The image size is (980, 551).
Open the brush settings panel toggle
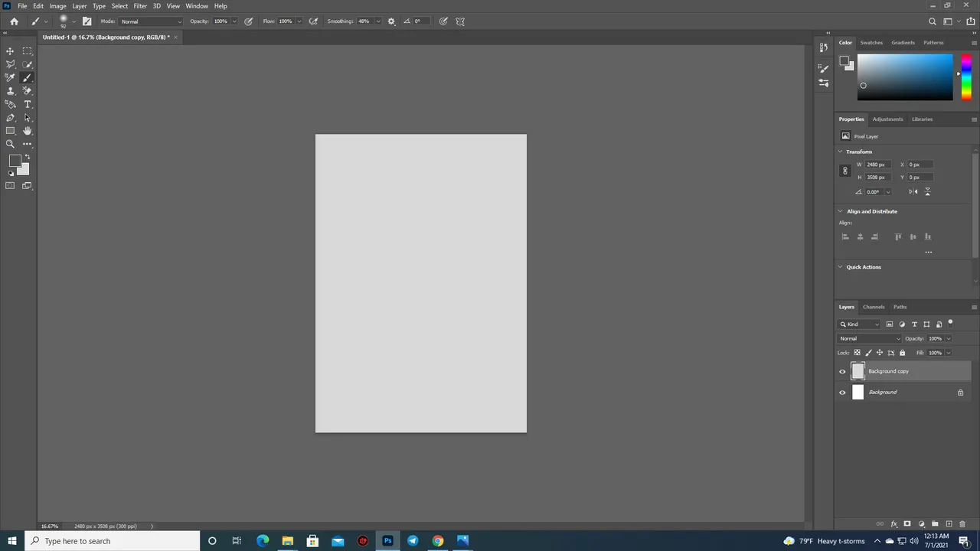(87, 21)
